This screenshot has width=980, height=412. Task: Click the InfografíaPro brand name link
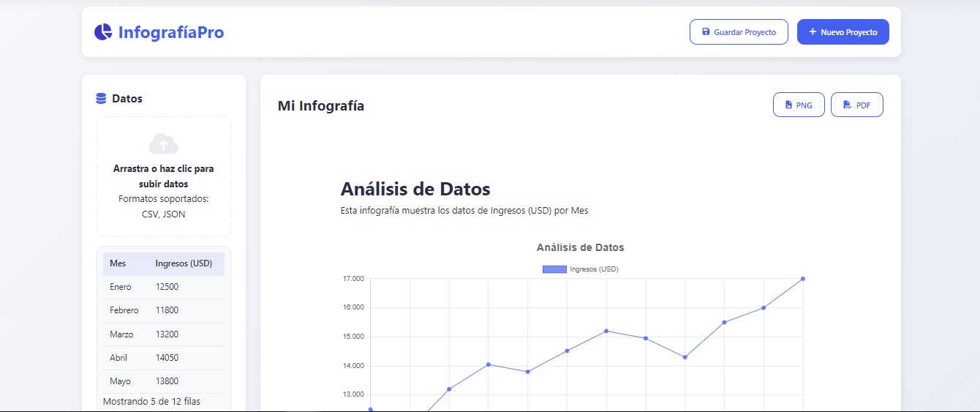point(171,32)
